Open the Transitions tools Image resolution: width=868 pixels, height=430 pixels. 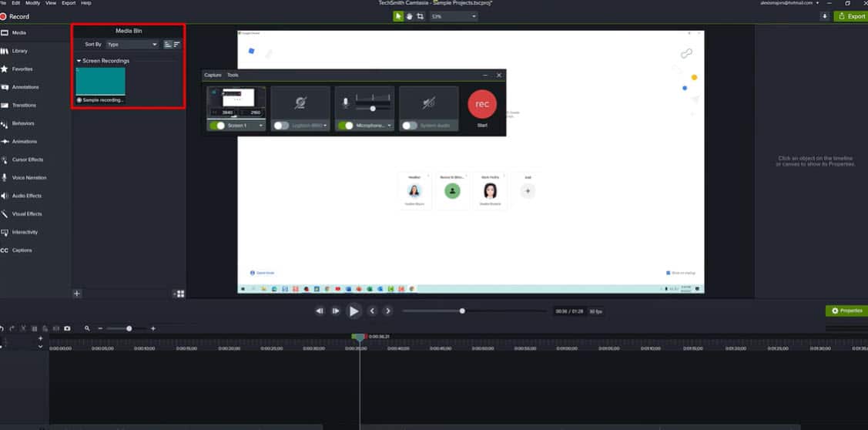tap(24, 106)
